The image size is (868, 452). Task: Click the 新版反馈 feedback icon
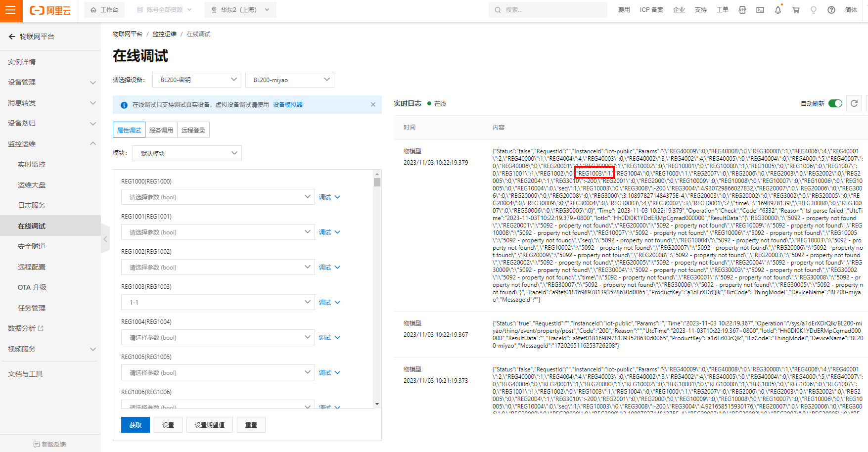pos(37,444)
